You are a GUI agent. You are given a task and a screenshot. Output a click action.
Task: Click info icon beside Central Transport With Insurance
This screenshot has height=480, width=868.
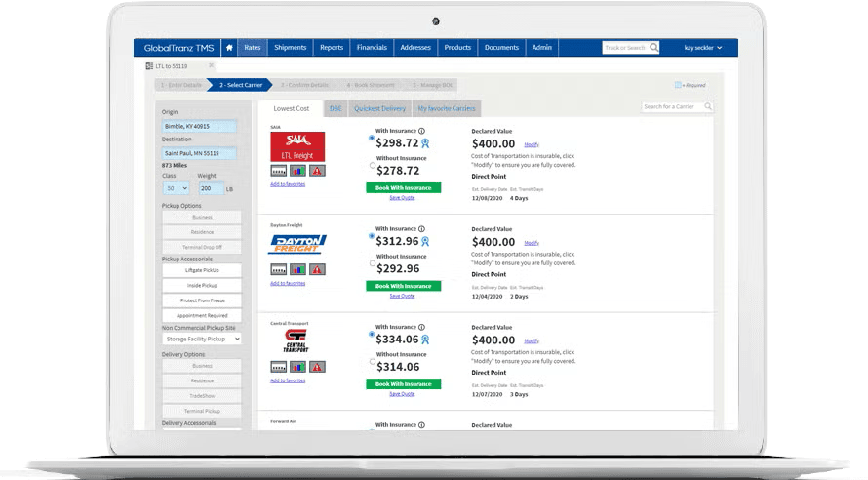422,327
